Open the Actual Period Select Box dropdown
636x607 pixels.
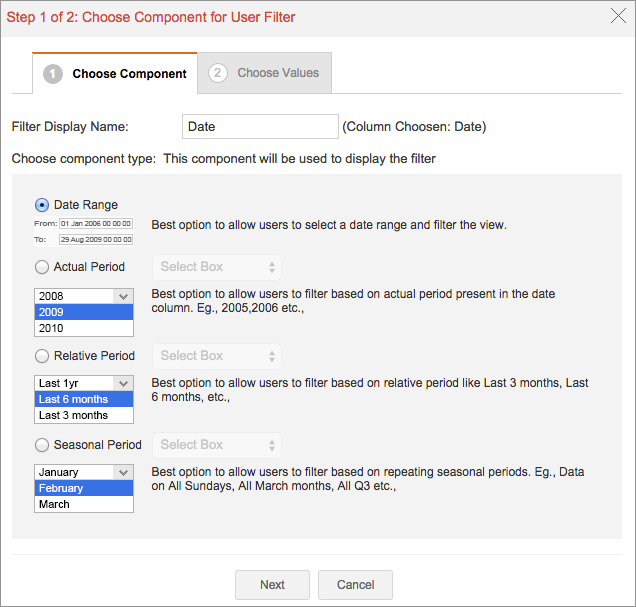pyautogui.click(x=217, y=267)
